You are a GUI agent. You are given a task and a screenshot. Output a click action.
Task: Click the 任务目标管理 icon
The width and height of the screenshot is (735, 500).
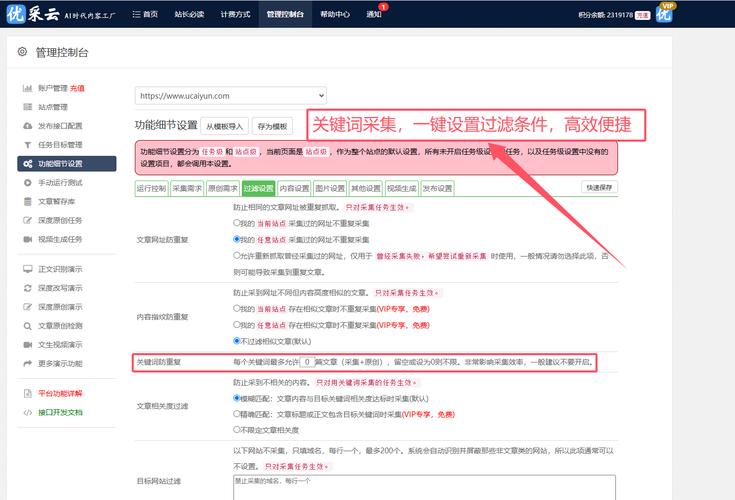(28, 145)
